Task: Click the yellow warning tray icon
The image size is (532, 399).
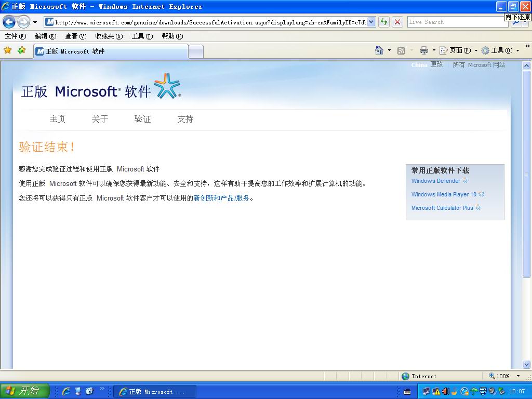Action: tap(436, 391)
